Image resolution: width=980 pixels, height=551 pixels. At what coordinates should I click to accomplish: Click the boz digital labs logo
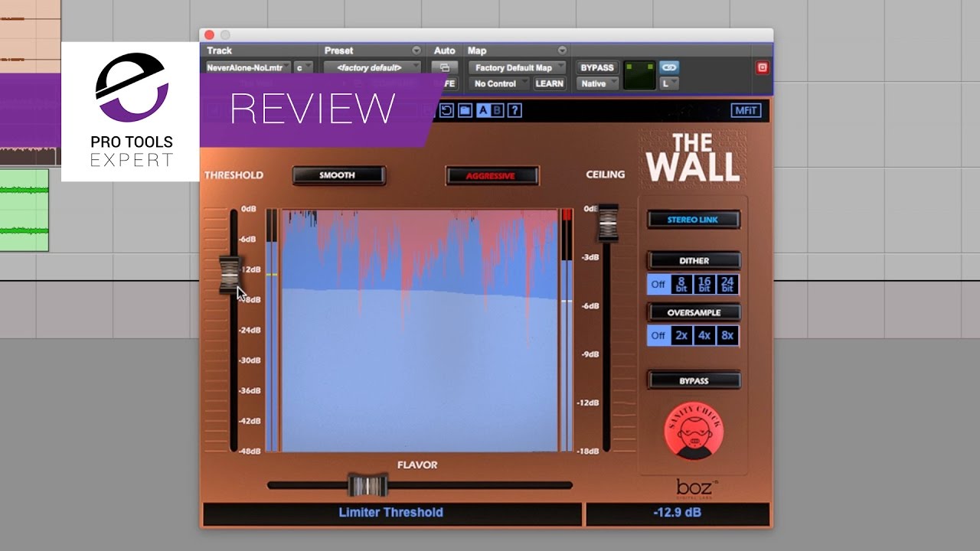click(697, 487)
